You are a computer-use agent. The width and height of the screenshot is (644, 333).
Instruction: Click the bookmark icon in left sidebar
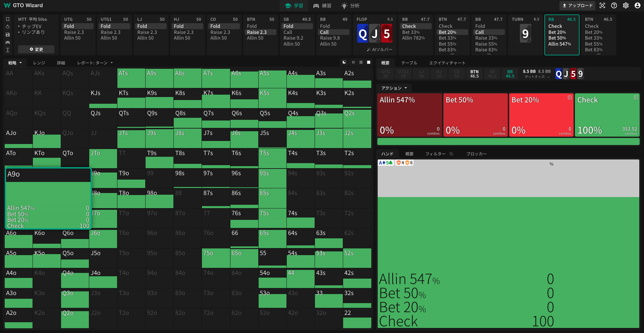click(8, 19)
